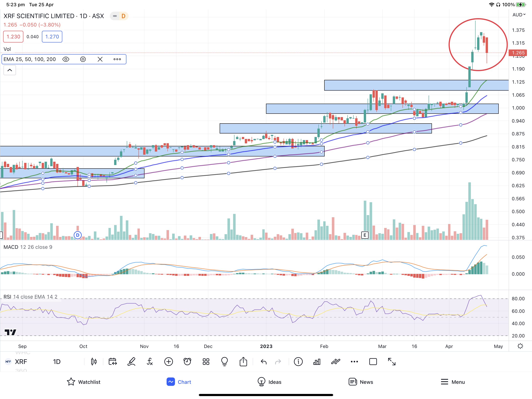Tap the rectangle layout icon

(373, 361)
